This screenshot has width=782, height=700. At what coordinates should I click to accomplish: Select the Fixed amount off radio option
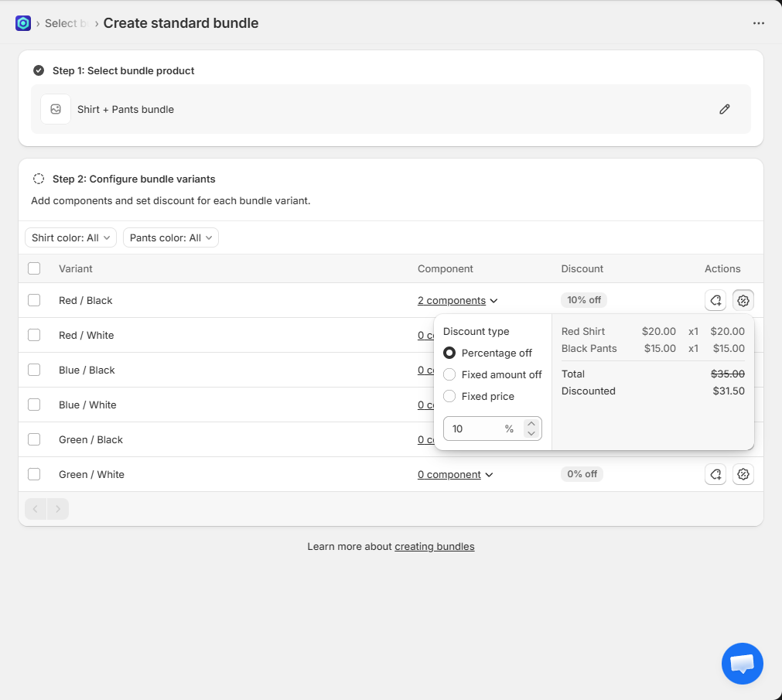coord(449,374)
